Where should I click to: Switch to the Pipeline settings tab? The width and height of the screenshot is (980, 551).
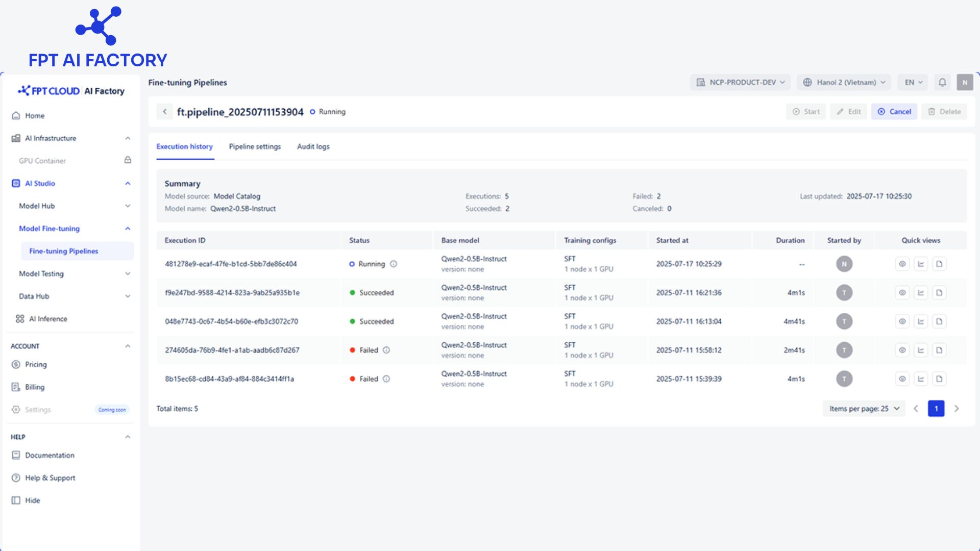tap(255, 146)
